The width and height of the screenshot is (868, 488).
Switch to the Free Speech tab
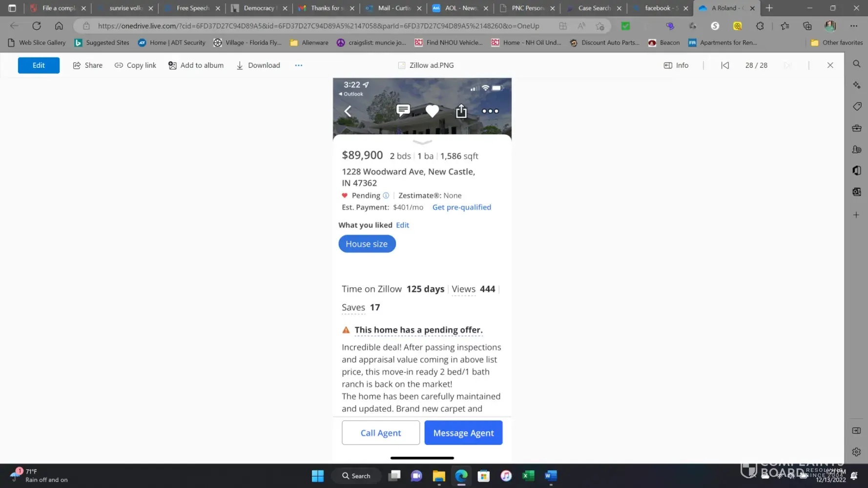click(192, 8)
